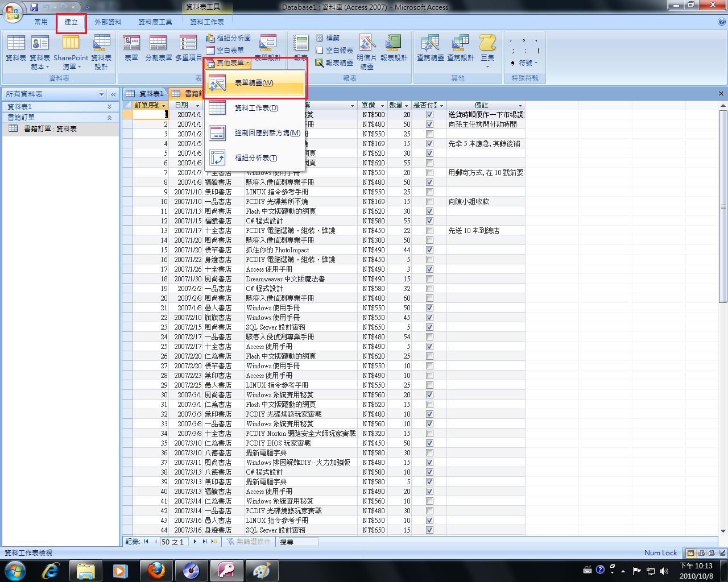728x582 pixels.
Task: Open 備註 column filter dropdown
Action: 520,105
